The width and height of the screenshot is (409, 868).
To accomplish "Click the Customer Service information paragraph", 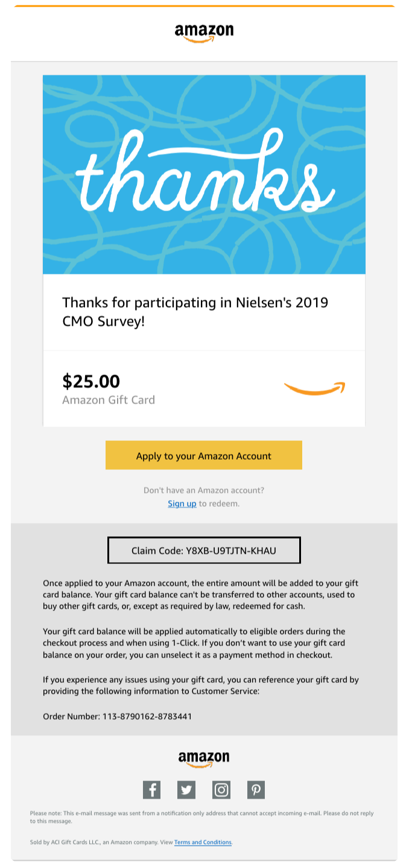I will pyautogui.click(x=201, y=685).
